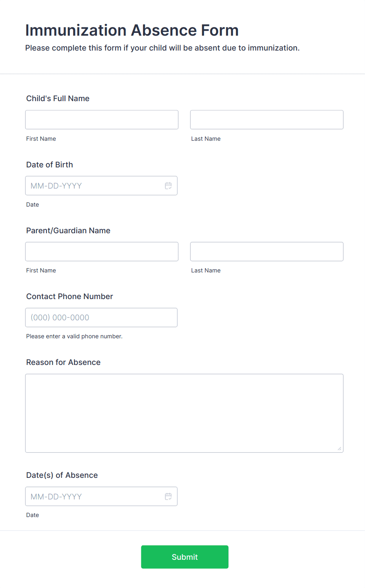Open the Date of Birth calendar picker icon

point(168,185)
